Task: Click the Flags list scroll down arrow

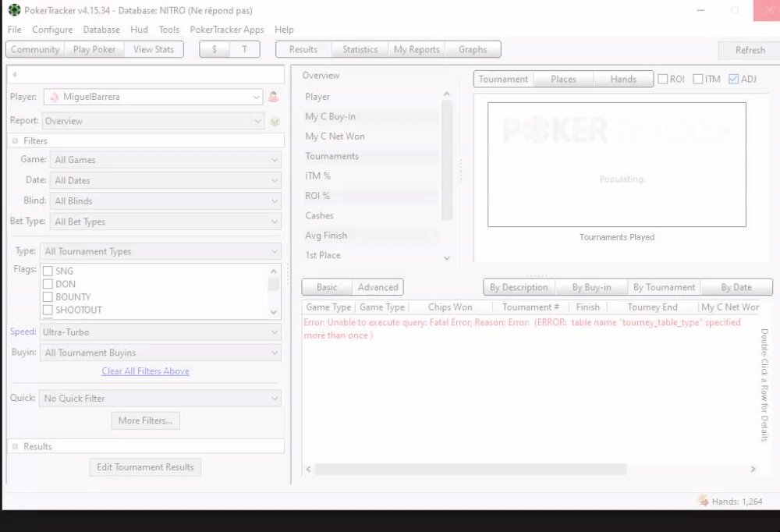Action: [274, 312]
